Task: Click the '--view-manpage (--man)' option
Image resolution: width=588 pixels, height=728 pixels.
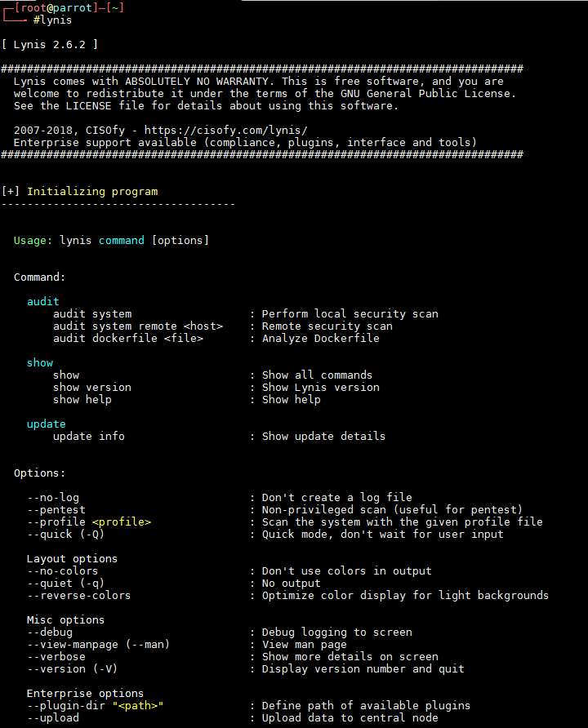Action: (99, 645)
